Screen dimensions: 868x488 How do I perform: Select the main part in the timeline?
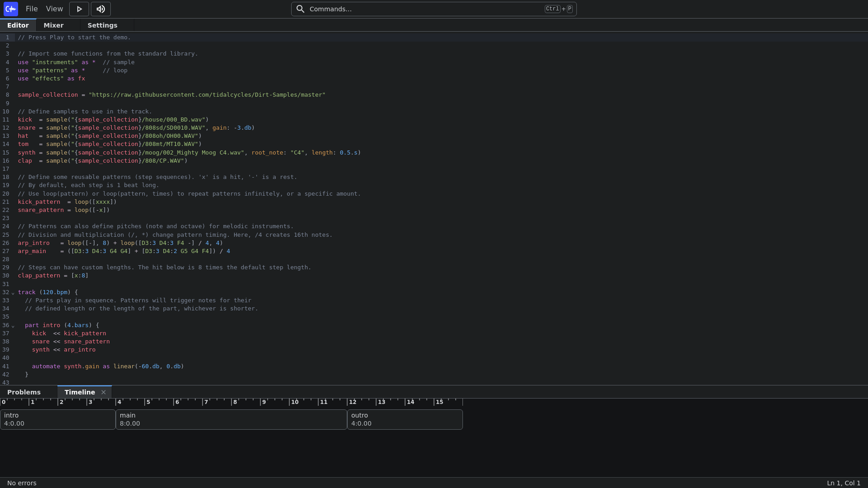point(231,419)
